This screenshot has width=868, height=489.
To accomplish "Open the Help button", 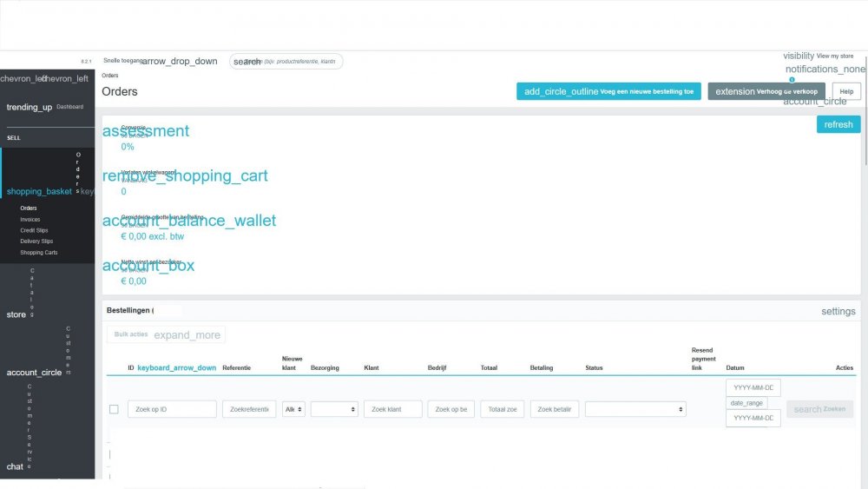I will pos(846,91).
